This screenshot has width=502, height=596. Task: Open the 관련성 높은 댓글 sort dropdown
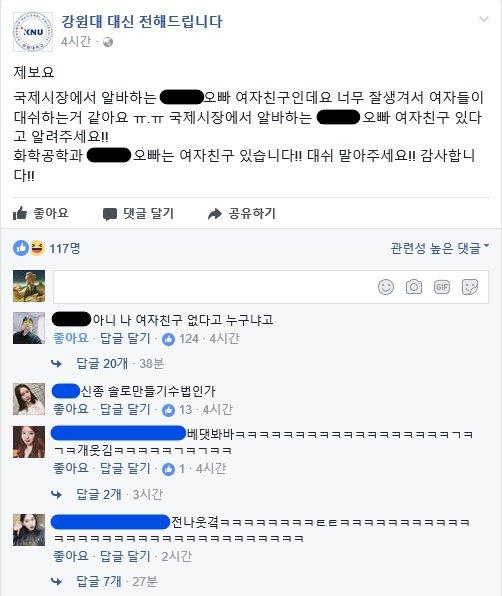(440, 248)
